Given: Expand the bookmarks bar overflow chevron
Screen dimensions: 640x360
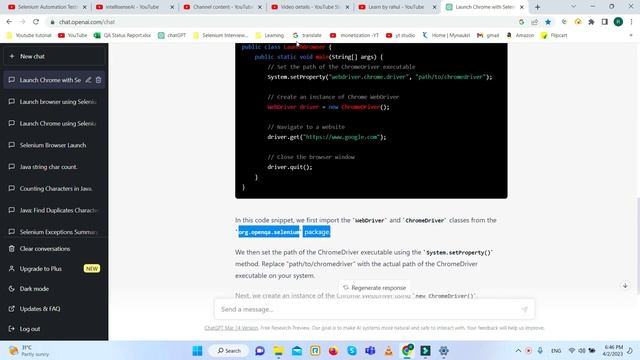Looking at the screenshot, I should click(631, 36).
